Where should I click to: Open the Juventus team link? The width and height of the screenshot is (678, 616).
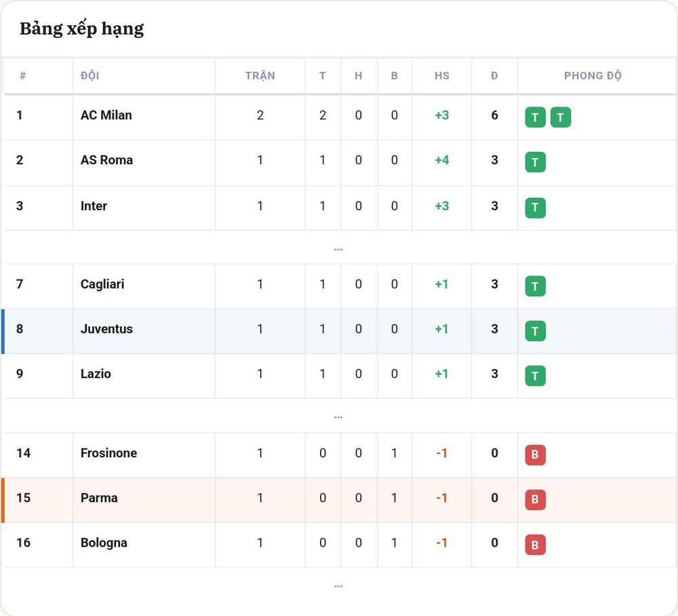(107, 329)
